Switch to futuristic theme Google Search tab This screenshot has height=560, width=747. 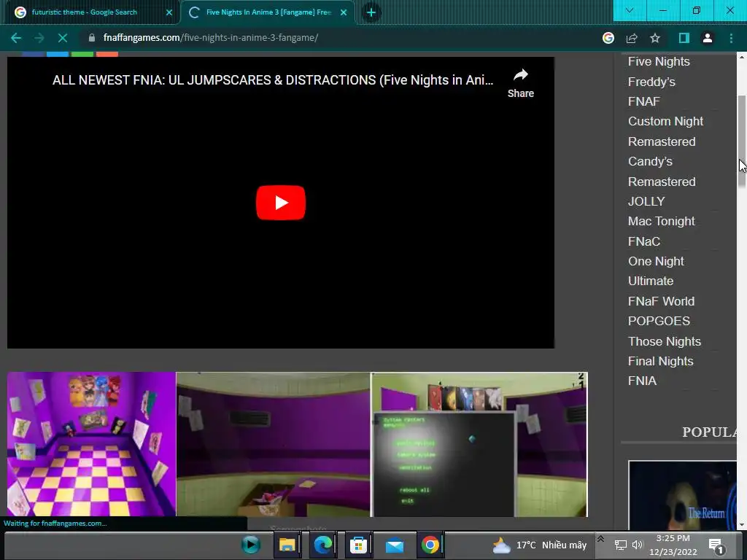coord(90,12)
